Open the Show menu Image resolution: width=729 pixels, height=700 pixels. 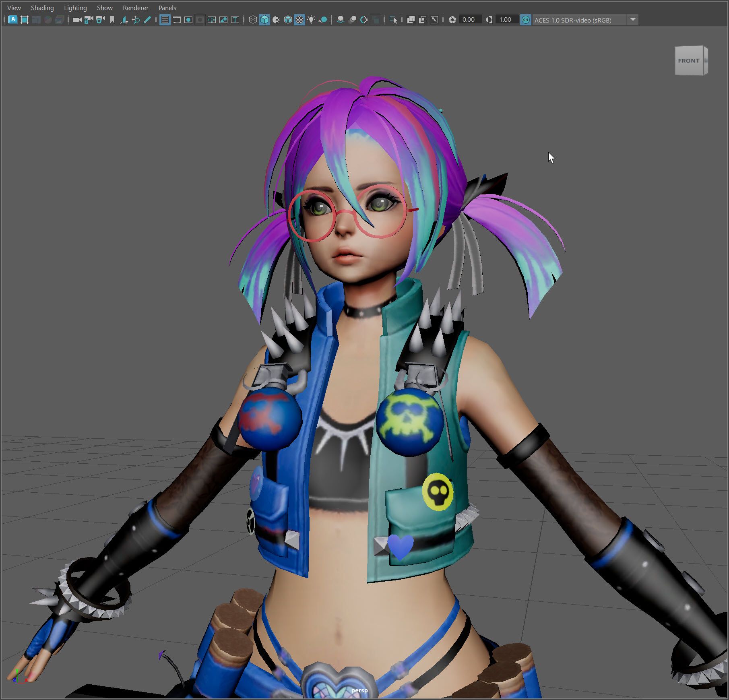[105, 8]
